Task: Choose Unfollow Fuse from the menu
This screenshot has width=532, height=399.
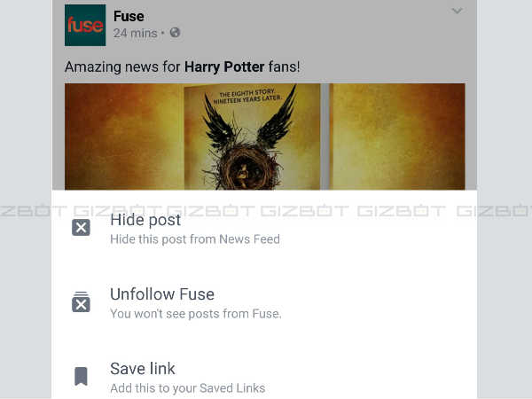Action: [162, 294]
